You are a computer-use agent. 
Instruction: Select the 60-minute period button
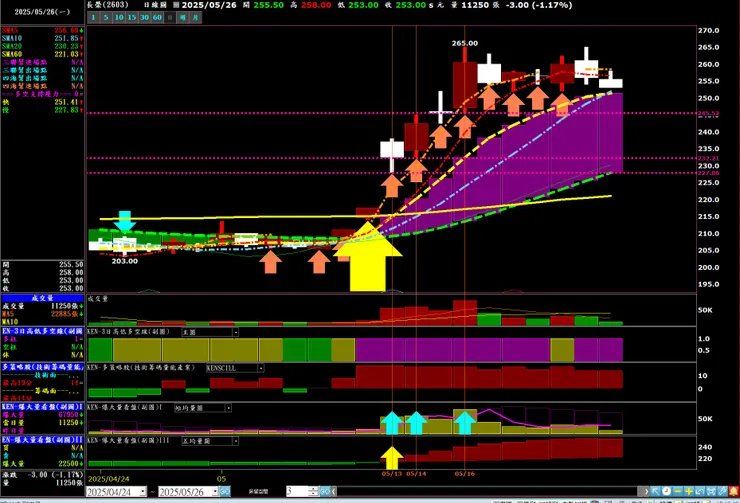[x=157, y=17]
